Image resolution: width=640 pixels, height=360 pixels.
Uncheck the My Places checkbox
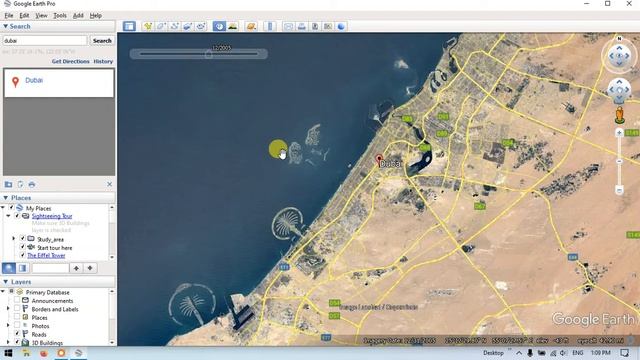12,208
